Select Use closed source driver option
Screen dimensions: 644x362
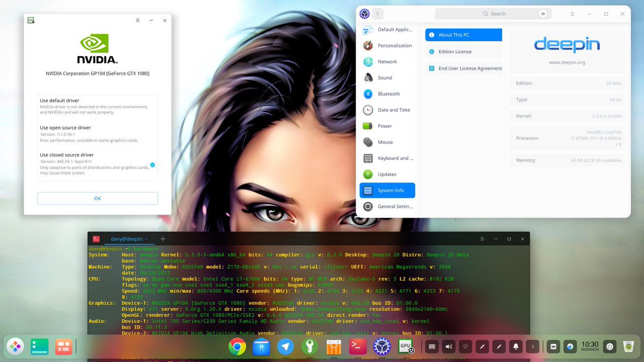point(98,164)
